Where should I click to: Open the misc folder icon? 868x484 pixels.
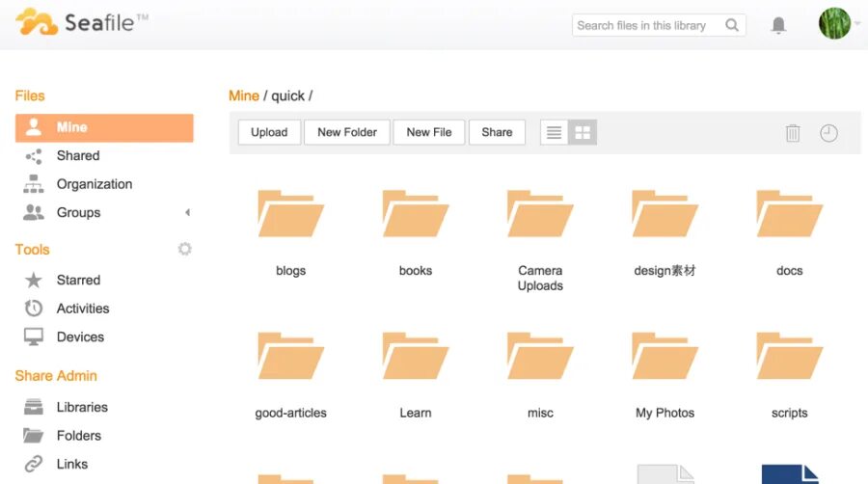(x=540, y=356)
